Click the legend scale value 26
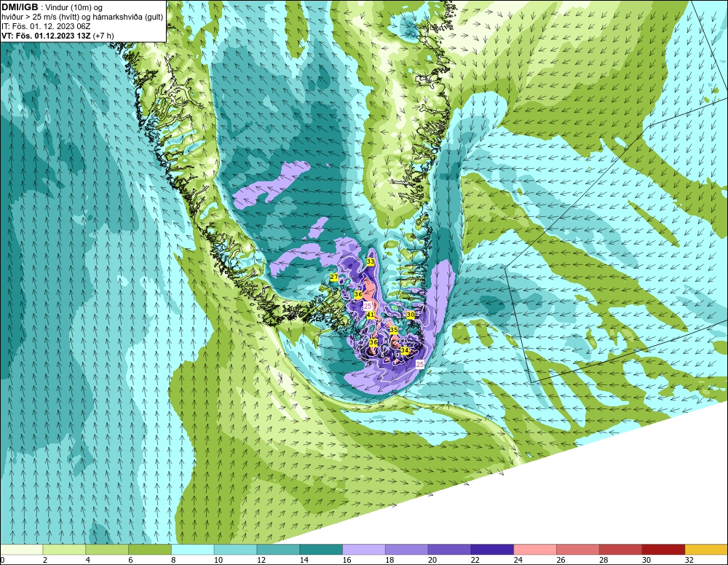 click(x=561, y=560)
